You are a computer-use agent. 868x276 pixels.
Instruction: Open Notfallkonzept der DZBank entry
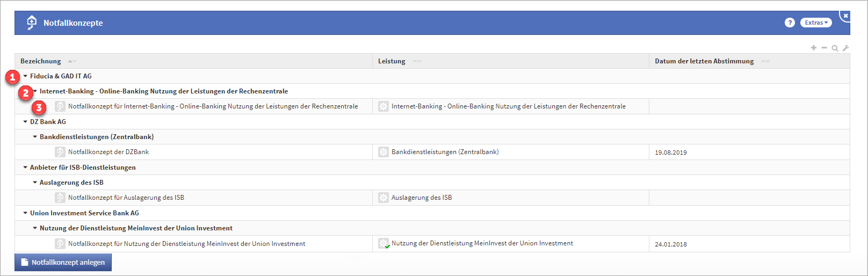click(108, 152)
